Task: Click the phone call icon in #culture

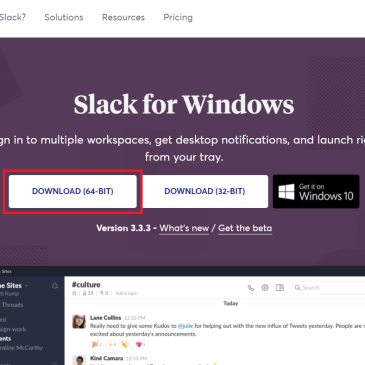Action: point(251,288)
